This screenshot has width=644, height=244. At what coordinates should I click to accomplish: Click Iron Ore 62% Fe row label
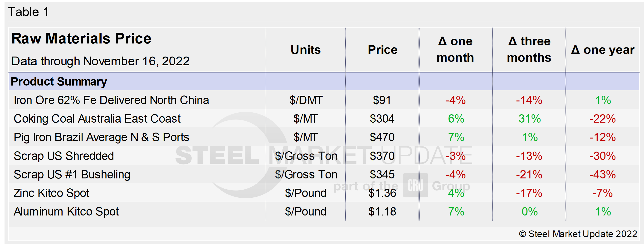click(x=111, y=100)
